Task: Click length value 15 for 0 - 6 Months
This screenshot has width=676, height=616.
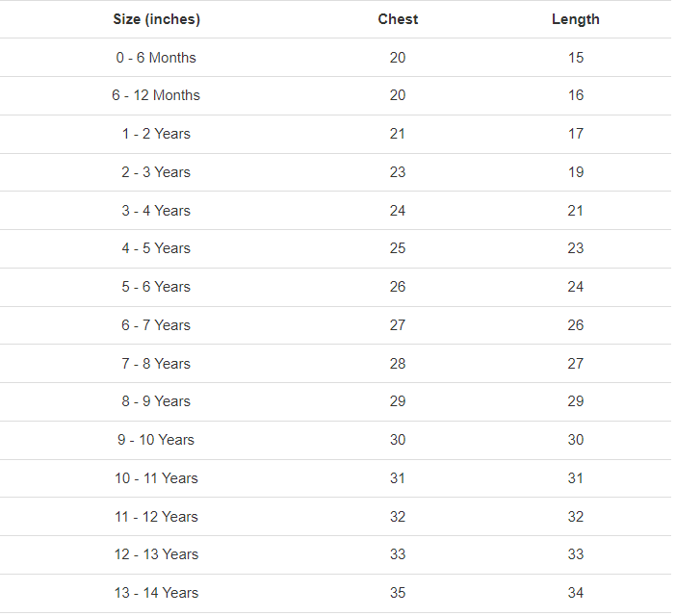Action: 575,58
